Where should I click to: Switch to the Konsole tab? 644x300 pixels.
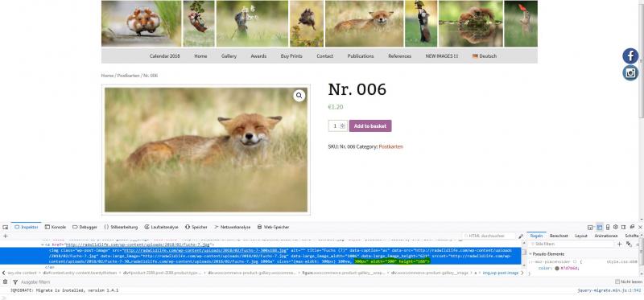pos(56,227)
